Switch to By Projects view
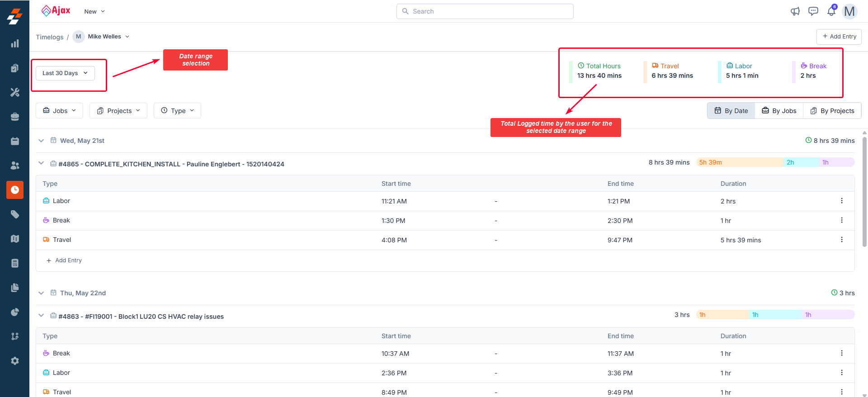The width and height of the screenshot is (868, 397). (x=832, y=111)
